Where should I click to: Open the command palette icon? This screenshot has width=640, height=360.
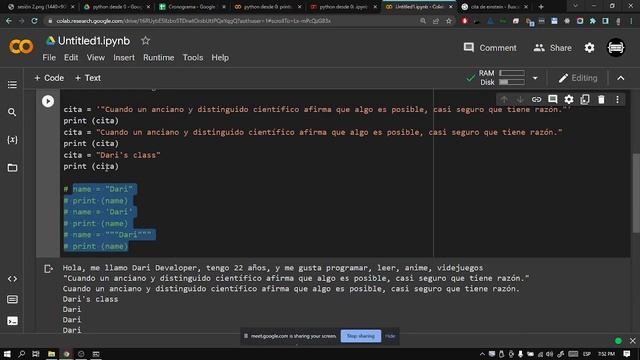[x=12, y=300]
